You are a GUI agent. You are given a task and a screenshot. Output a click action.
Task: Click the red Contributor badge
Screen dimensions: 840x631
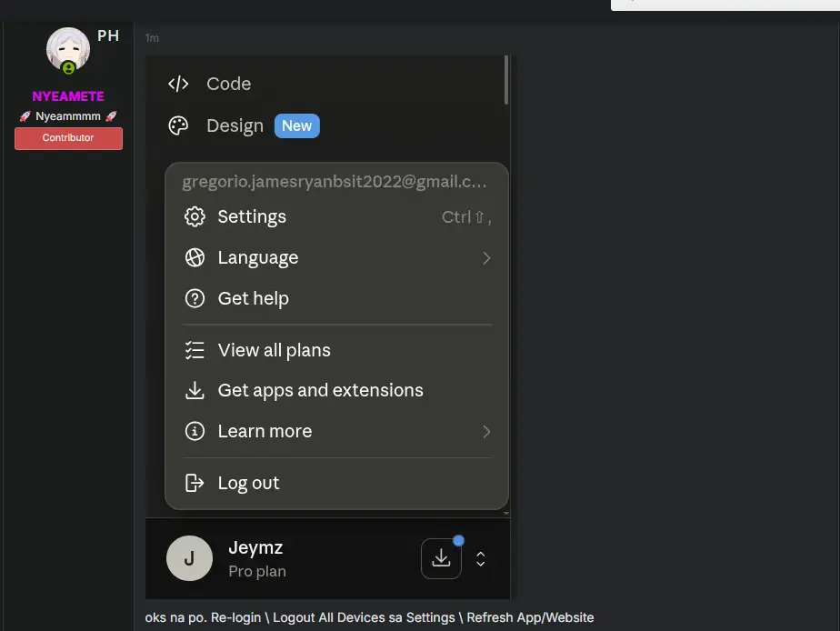[x=68, y=138]
